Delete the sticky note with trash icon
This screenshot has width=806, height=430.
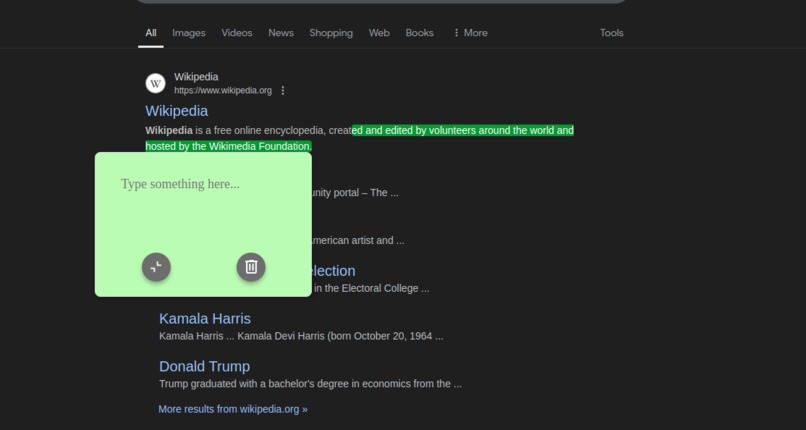(251, 267)
